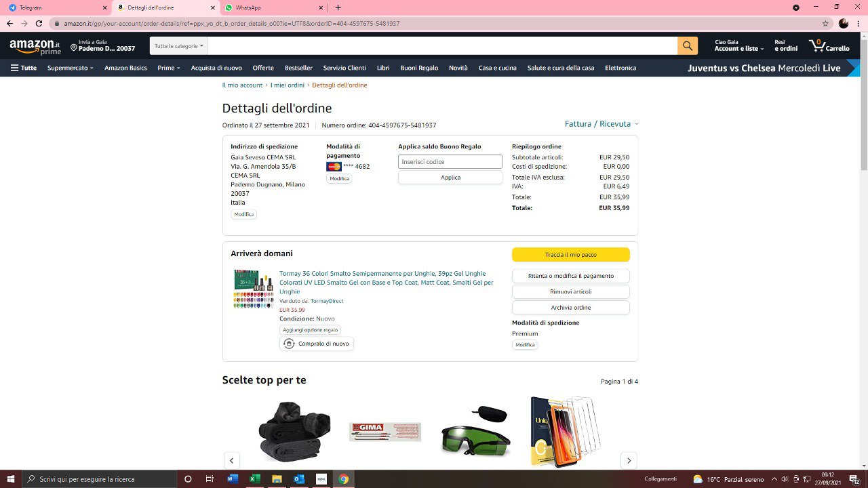Click the Windows taskbar search box
The width and height of the screenshot is (868, 488).
coord(98,479)
